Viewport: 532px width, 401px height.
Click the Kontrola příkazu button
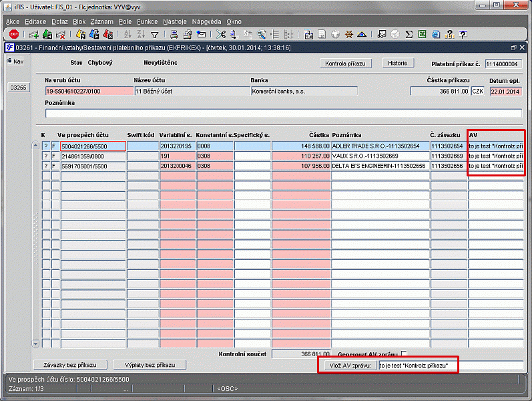[345, 63]
